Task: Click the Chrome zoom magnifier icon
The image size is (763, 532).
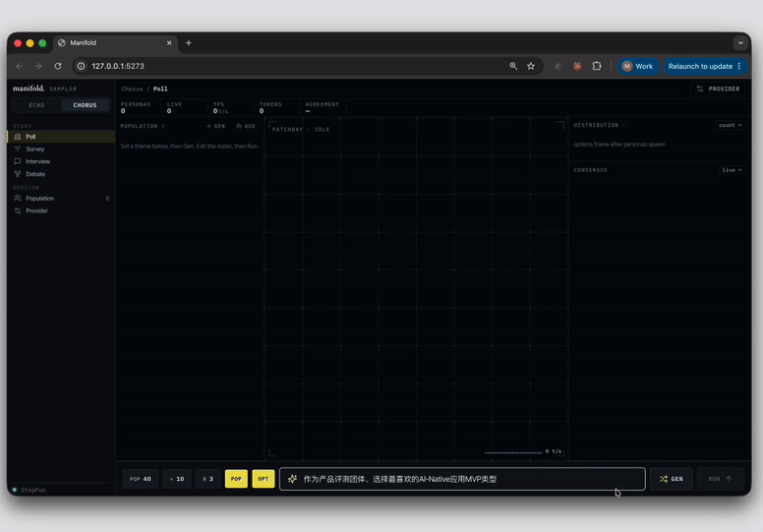Action: click(513, 66)
